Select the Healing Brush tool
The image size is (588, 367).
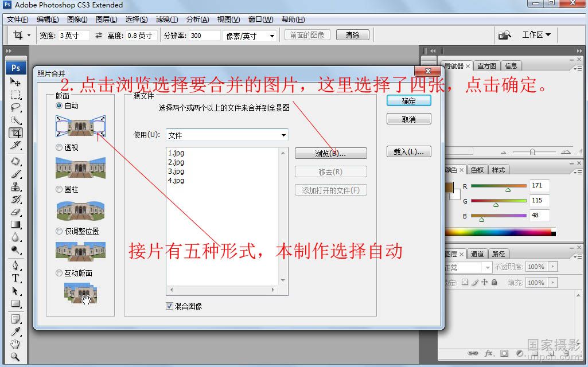pos(15,161)
